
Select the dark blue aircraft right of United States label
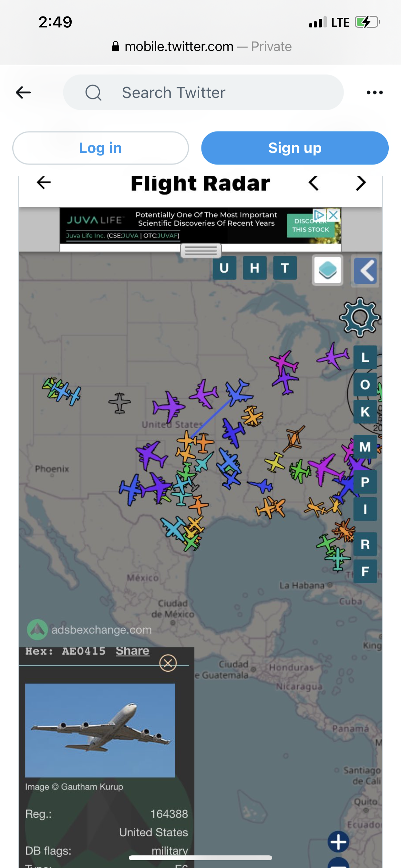pyautogui.click(x=233, y=432)
